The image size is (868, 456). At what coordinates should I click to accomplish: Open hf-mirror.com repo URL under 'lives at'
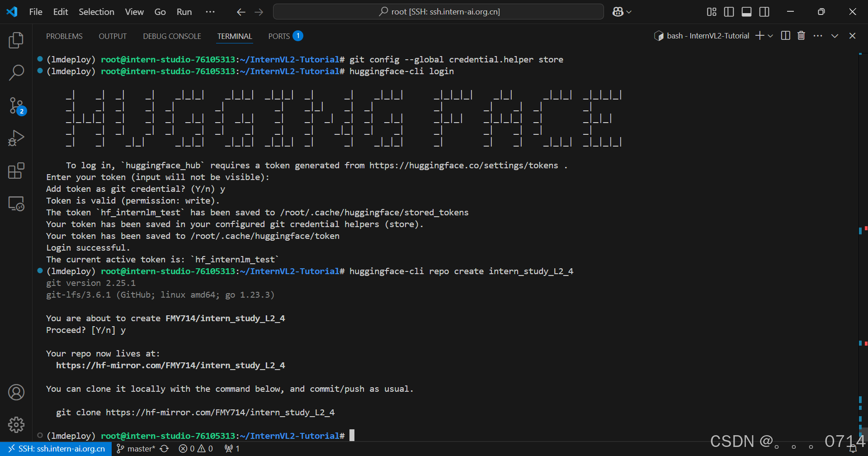click(170, 366)
